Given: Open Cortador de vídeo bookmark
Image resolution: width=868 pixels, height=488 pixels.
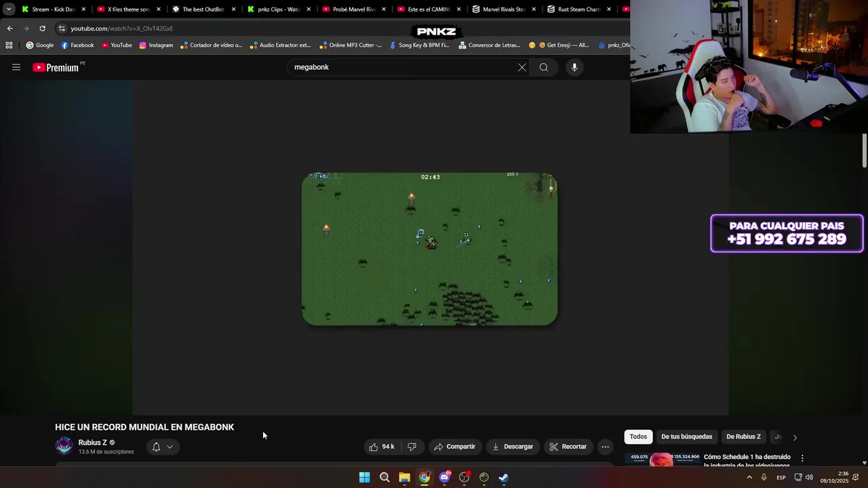Looking at the screenshot, I should click(x=212, y=45).
